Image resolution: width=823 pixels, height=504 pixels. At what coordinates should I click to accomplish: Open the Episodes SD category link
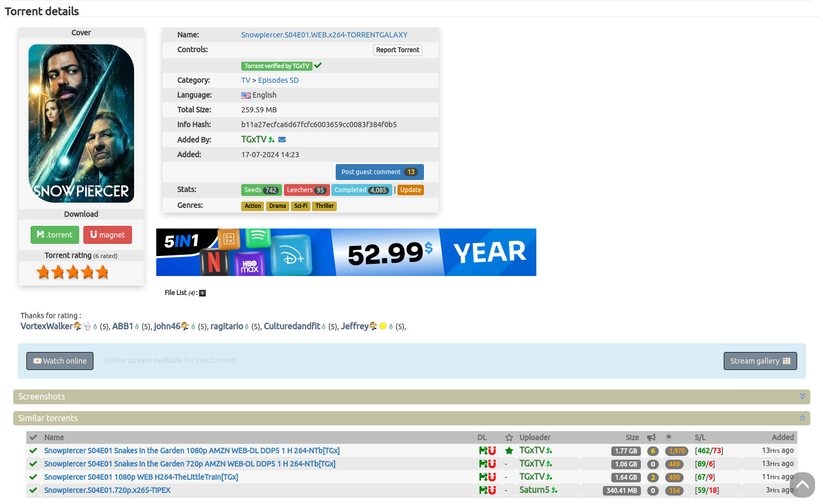[278, 81]
